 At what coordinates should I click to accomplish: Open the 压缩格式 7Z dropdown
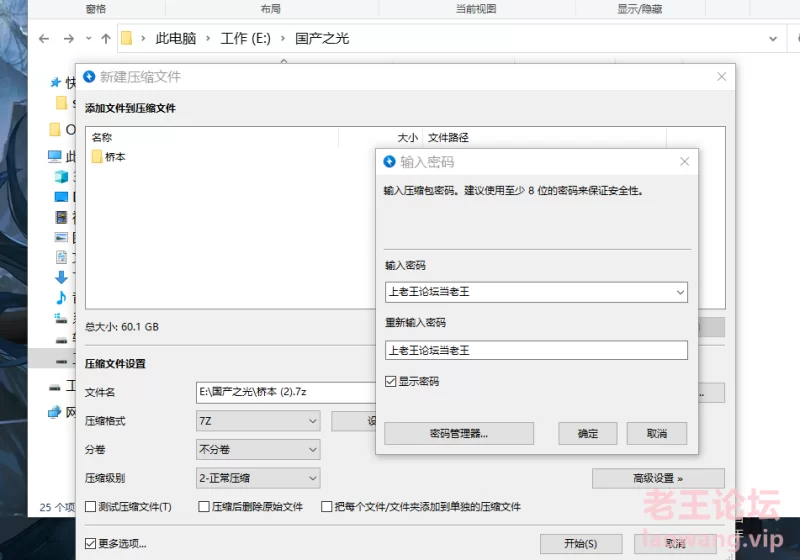(x=258, y=421)
